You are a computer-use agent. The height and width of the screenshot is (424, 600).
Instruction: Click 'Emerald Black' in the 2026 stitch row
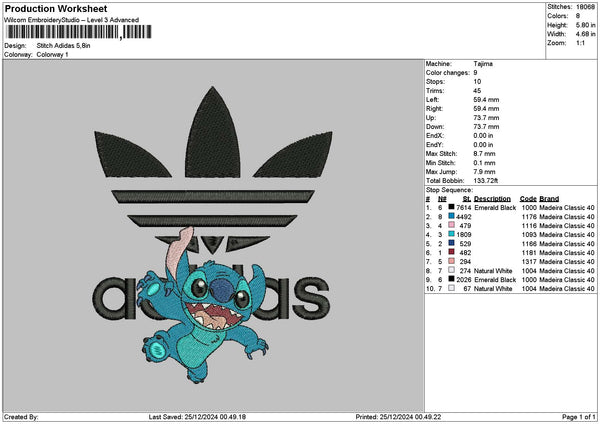click(x=495, y=280)
